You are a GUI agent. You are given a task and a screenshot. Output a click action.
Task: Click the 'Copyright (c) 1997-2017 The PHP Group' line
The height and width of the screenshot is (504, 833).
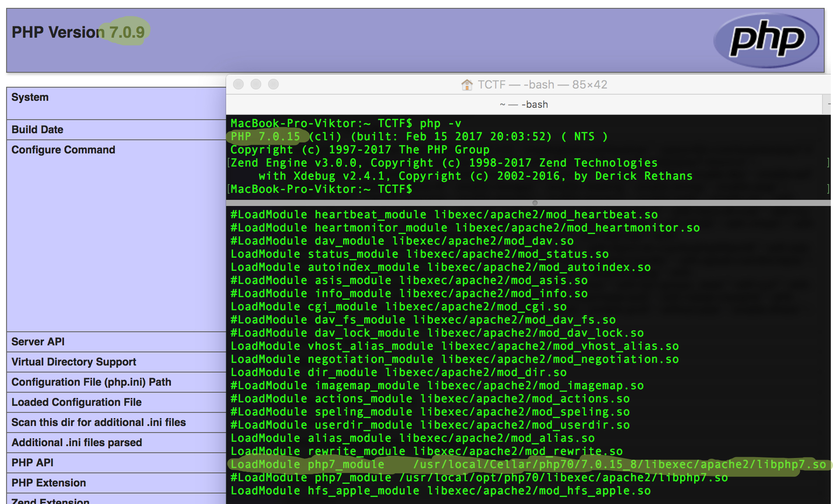point(360,150)
